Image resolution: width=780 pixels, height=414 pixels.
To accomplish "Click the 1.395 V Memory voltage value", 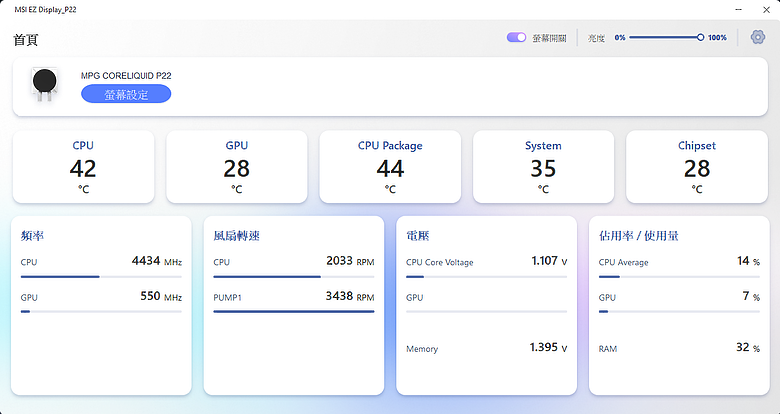I will coord(549,347).
